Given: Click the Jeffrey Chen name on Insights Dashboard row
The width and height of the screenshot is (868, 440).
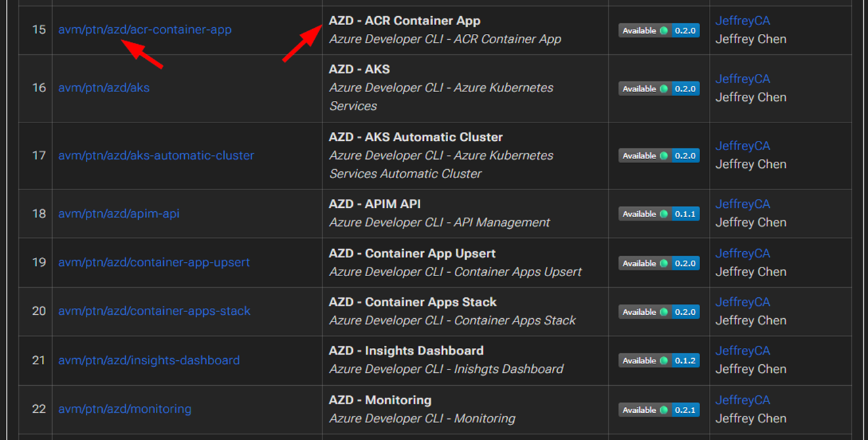Looking at the screenshot, I should click(x=751, y=369).
